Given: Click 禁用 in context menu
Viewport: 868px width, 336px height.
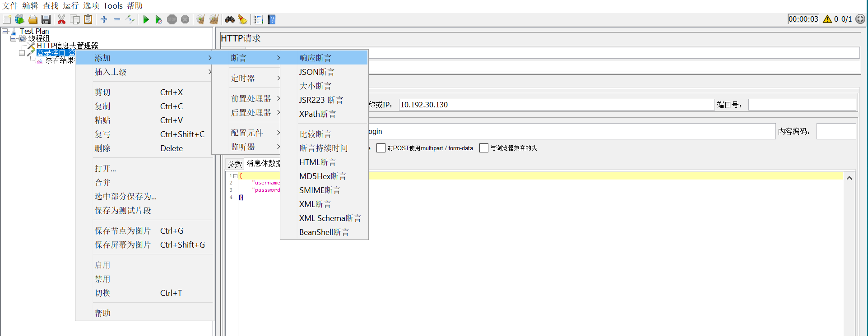Looking at the screenshot, I should coord(144,279).
